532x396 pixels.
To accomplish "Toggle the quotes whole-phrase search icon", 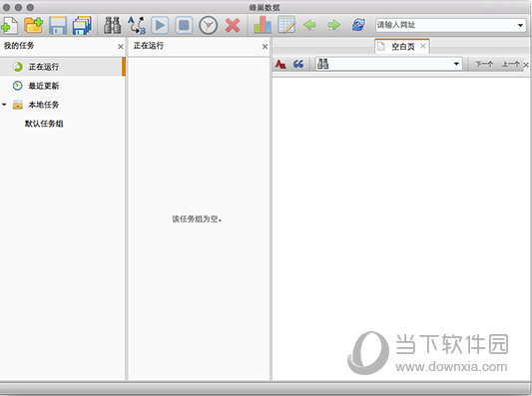I will click(x=298, y=64).
